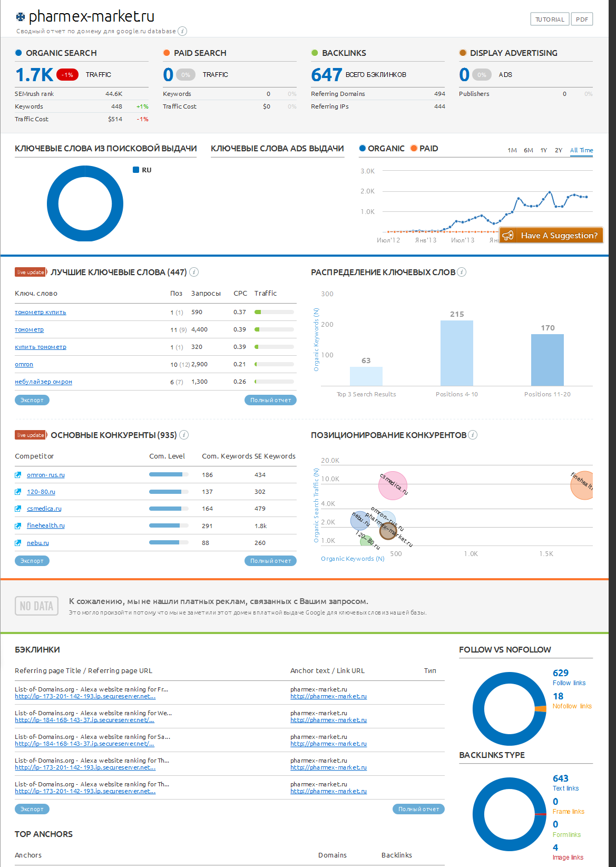This screenshot has height=867, width=616.
Task: Click info icon next to Распределение ключевых слов
Action: 462,272
